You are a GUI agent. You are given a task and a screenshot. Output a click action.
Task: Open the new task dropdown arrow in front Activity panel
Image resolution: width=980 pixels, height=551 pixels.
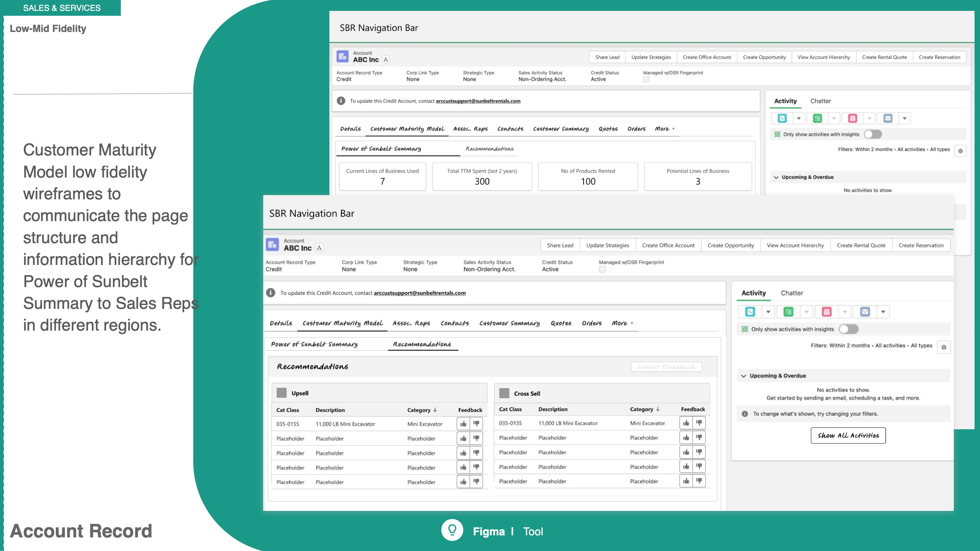806,312
